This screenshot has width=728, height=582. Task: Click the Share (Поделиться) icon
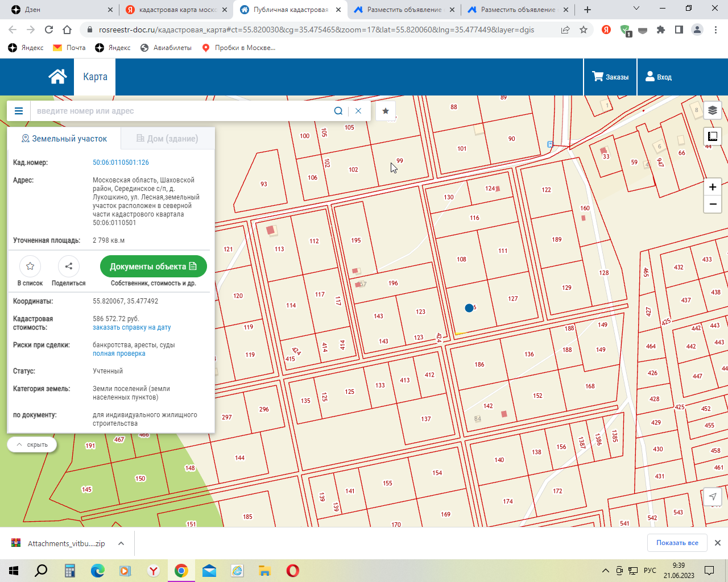click(68, 266)
